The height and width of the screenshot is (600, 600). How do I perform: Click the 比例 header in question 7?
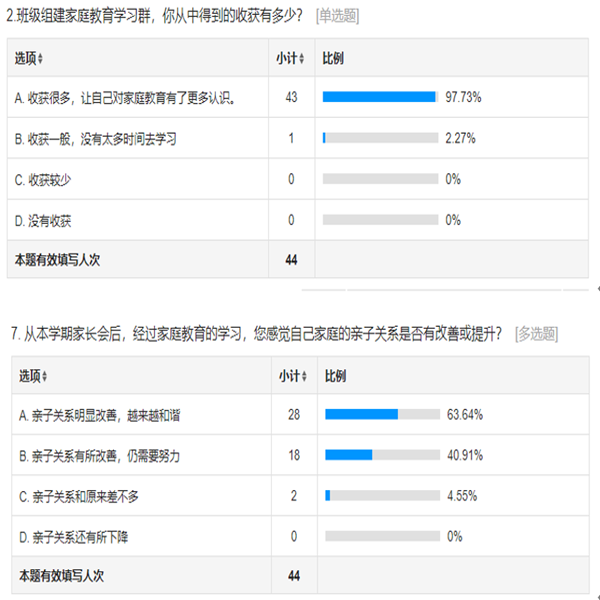coord(336,376)
